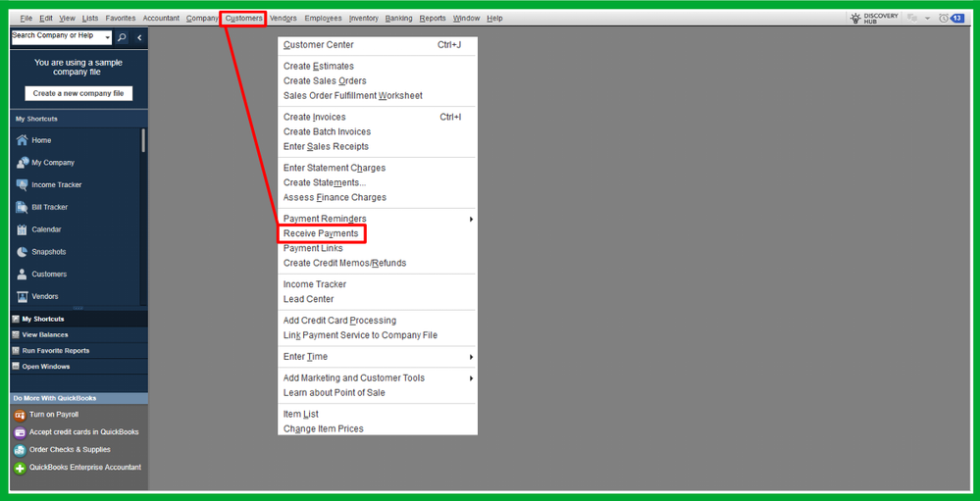Screen dimensions: 980x501
Task: Click the search magnifier icon
Action: [122, 38]
